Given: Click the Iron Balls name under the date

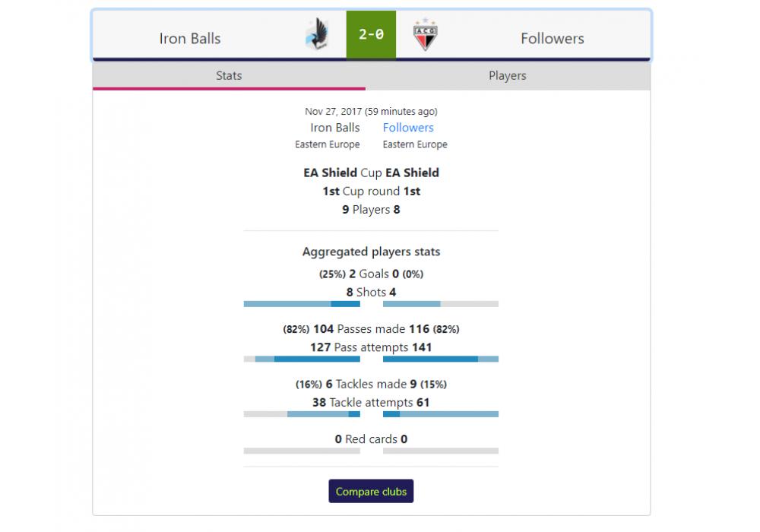Looking at the screenshot, I should tap(335, 128).
